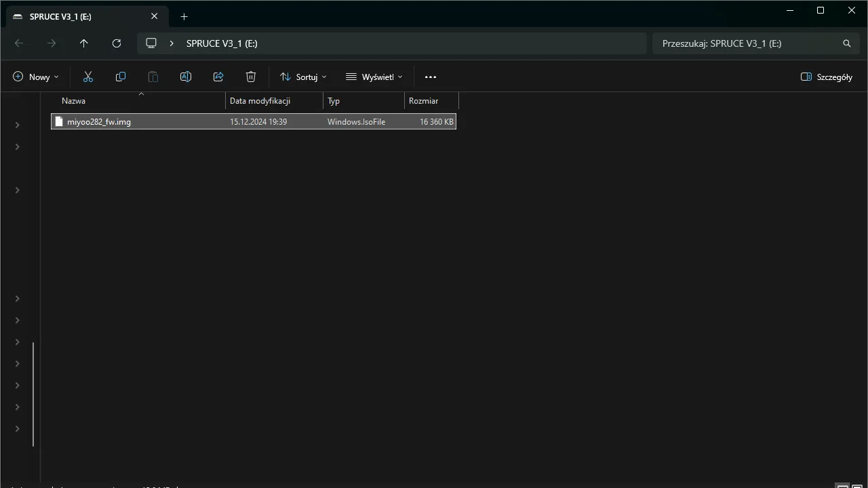The width and height of the screenshot is (868, 488).
Task: Close the SPRUCE V3_1 (E:) tab
Action: point(155,16)
